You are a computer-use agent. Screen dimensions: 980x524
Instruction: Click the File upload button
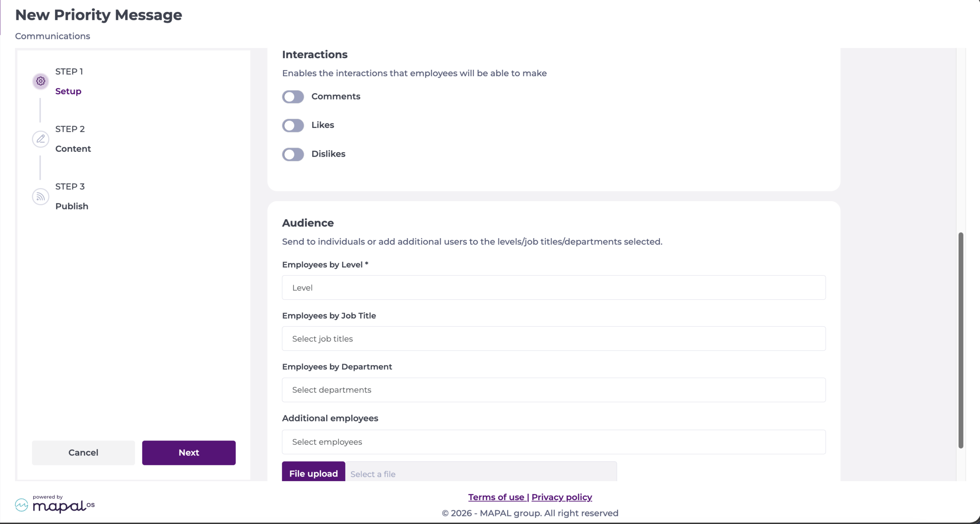click(314, 472)
